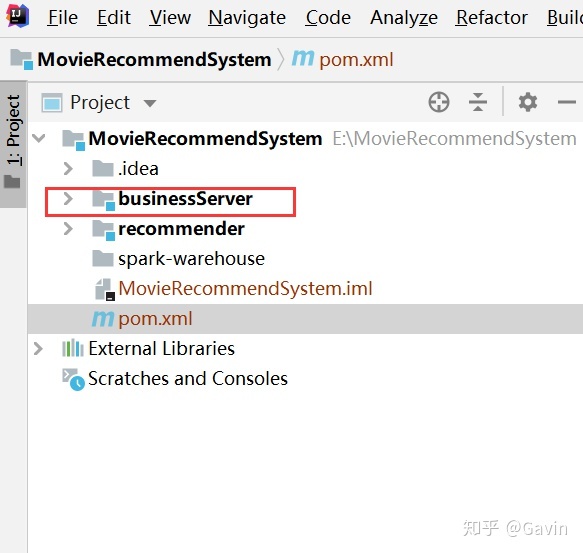Open the Edit menu
This screenshot has width=583, height=553.
(113, 17)
